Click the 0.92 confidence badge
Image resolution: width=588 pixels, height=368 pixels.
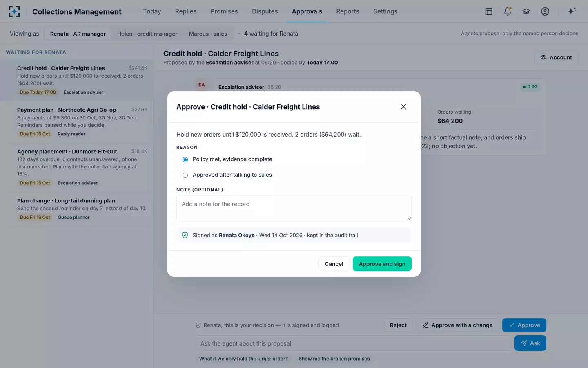(530, 87)
